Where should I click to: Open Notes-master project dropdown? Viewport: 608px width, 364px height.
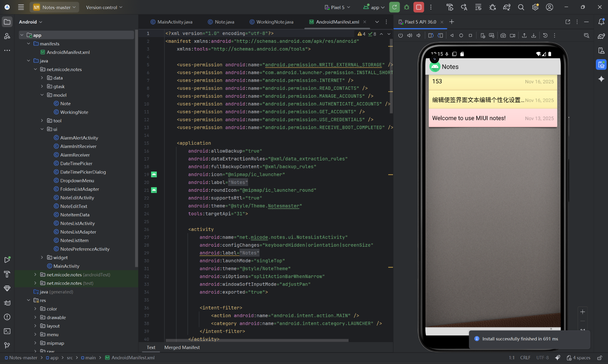[x=55, y=7]
